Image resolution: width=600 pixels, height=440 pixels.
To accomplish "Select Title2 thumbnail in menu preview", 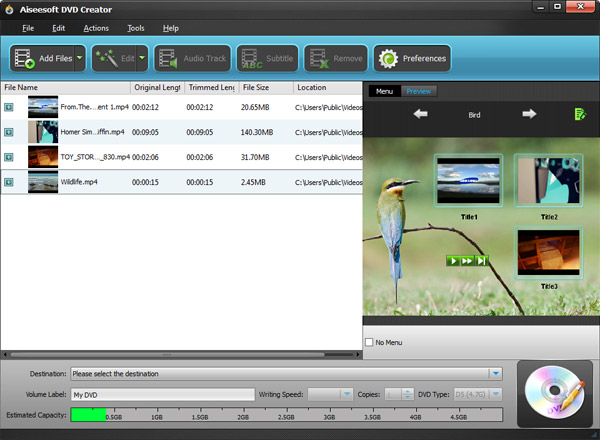I will click(548, 181).
